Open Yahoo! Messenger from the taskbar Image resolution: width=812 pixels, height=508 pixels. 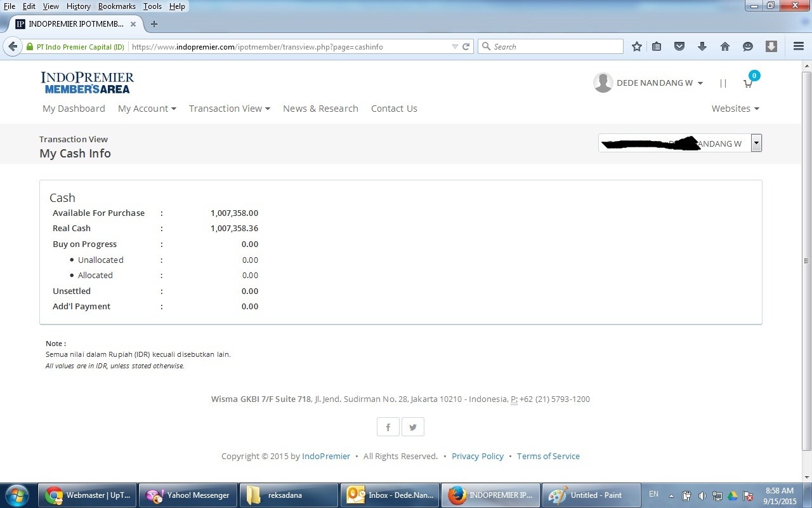(x=188, y=495)
